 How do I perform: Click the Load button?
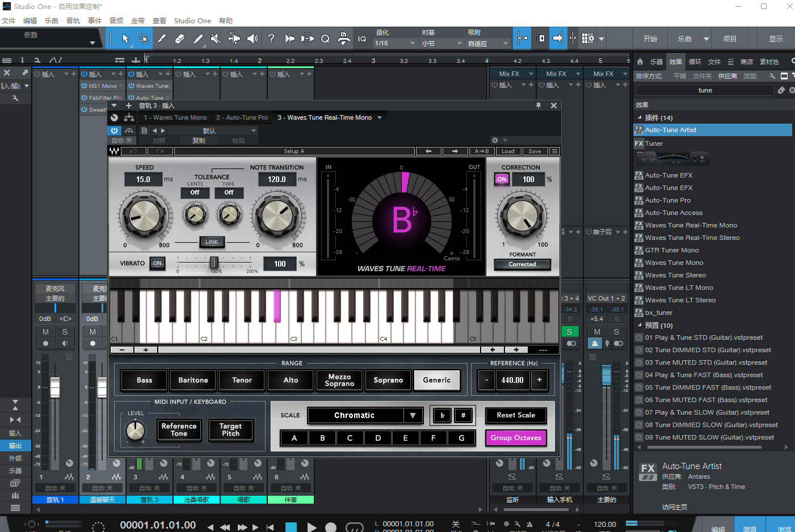(x=508, y=151)
